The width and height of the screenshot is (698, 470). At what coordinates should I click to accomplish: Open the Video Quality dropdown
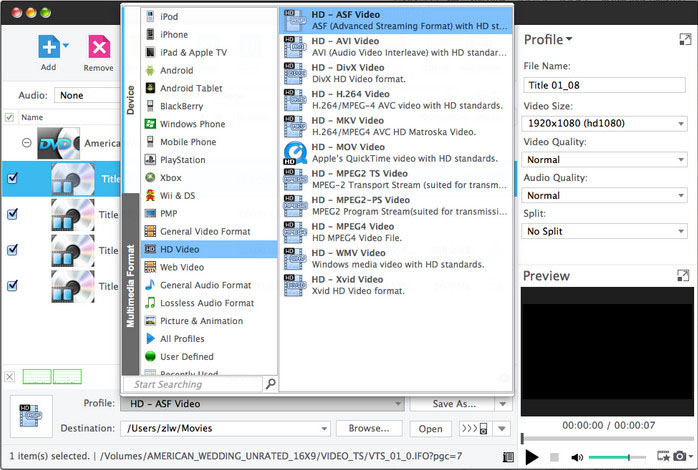605,159
